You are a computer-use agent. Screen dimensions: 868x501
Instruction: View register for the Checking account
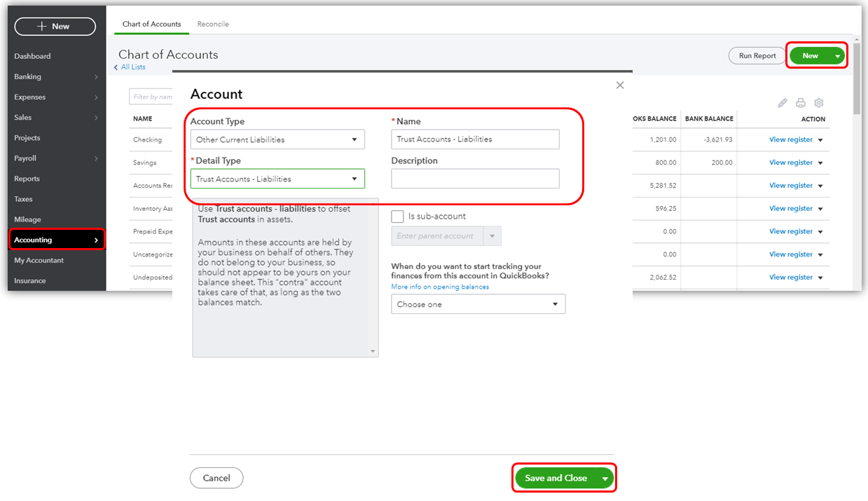[791, 139]
